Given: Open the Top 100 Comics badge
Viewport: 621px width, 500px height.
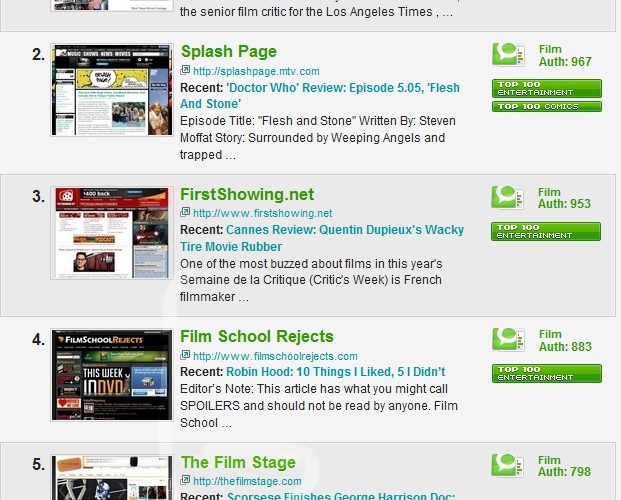Looking at the screenshot, I should (x=546, y=106).
